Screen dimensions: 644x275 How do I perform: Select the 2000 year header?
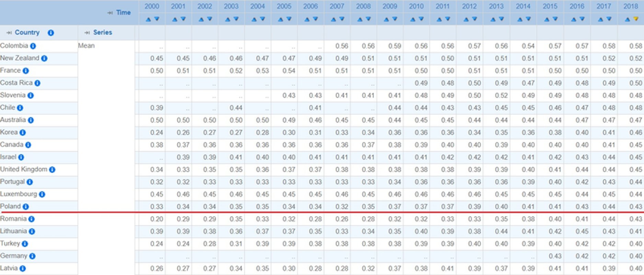(152, 6)
